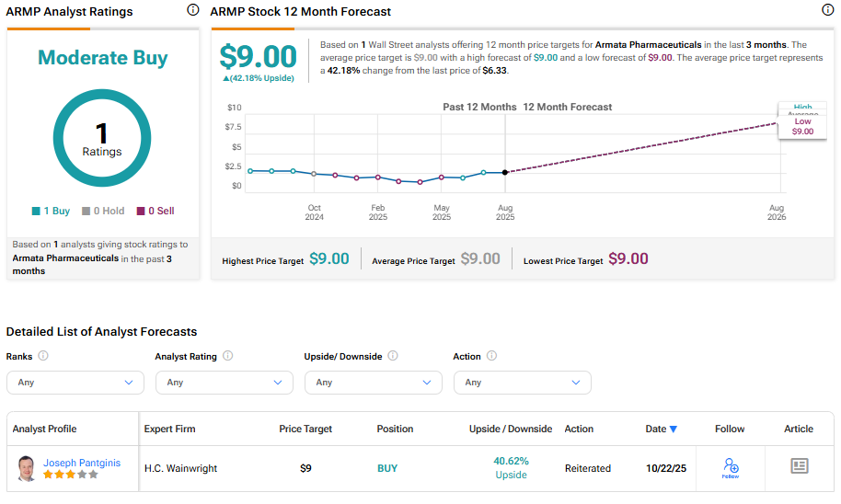The width and height of the screenshot is (841, 504).
Task: Click the ratings donut chart
Action: coord(101,139)
